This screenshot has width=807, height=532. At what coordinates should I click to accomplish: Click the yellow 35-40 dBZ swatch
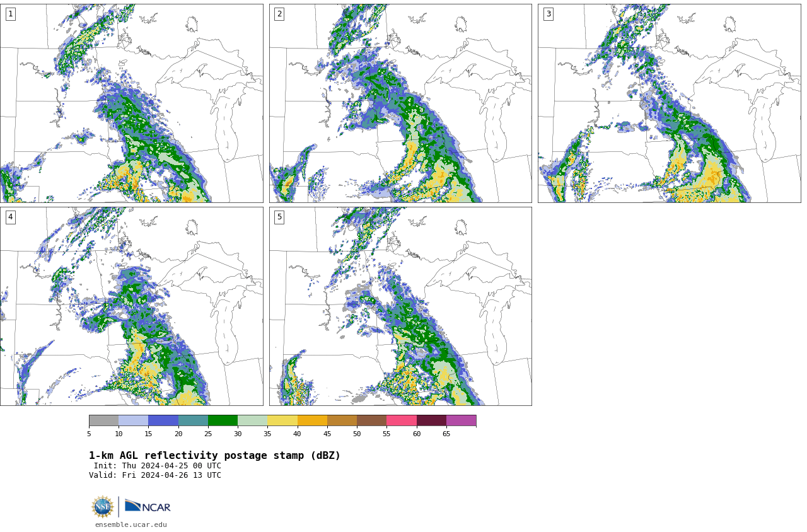(282, 420)
